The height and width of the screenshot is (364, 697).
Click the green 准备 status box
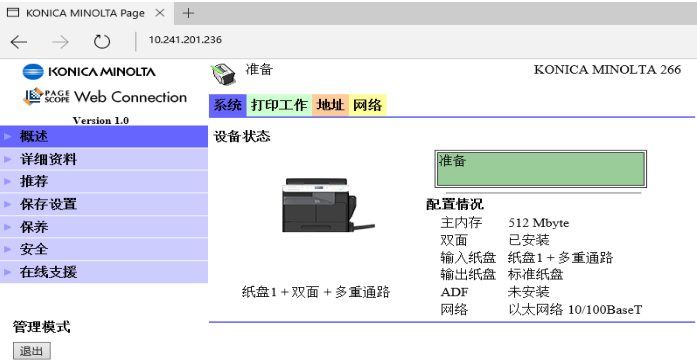point(541,169)
